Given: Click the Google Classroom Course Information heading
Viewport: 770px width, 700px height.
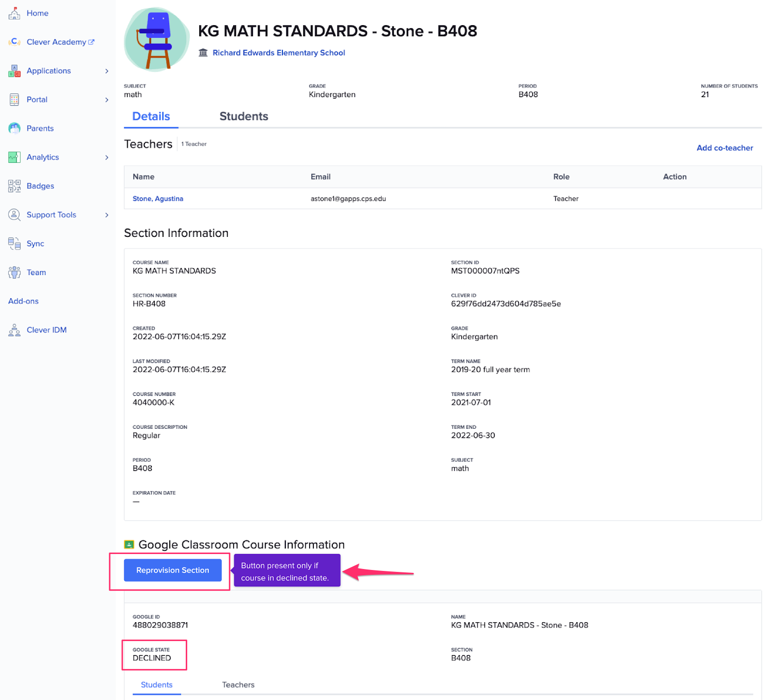Looking at the screenshot, I should (x=241, y=545).
